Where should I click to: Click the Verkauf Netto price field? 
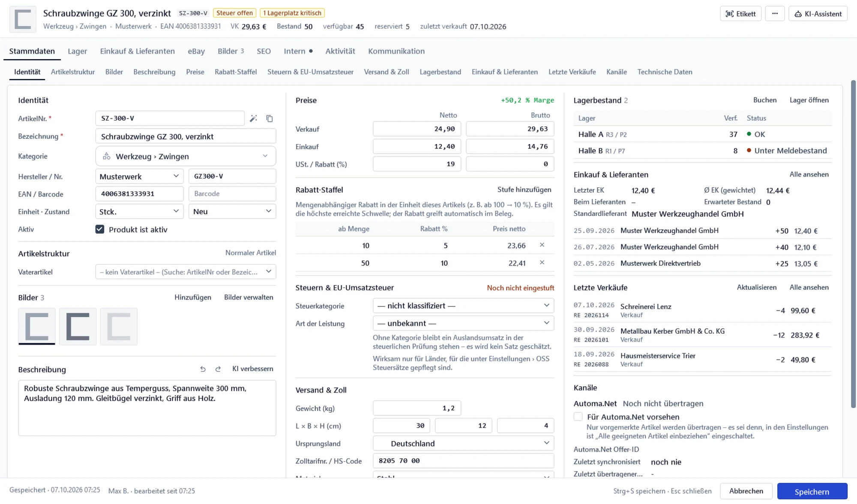point(417,129)
